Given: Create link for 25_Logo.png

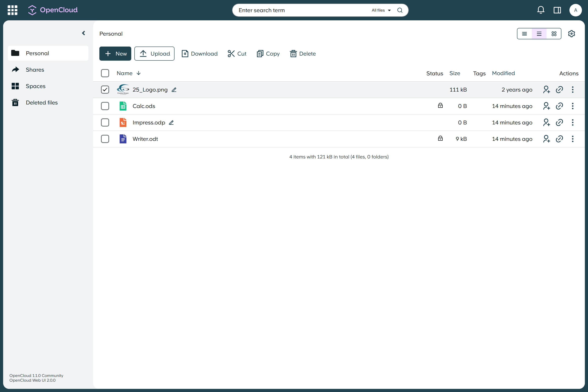Looking at the screenshot, I should pyautogui.click(x=559, y=90).
